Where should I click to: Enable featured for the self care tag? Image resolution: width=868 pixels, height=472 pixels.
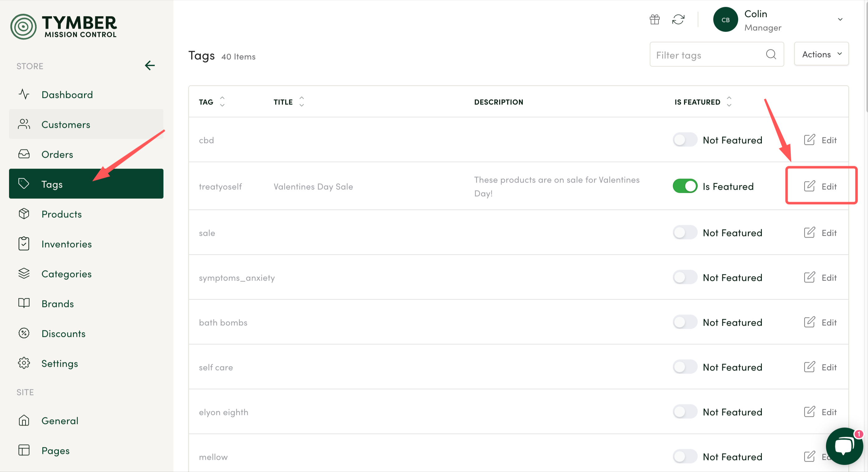(684, 367)
